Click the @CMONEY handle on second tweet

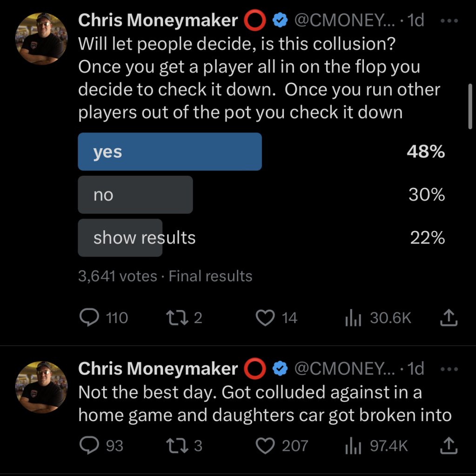(x=344, y=369)
